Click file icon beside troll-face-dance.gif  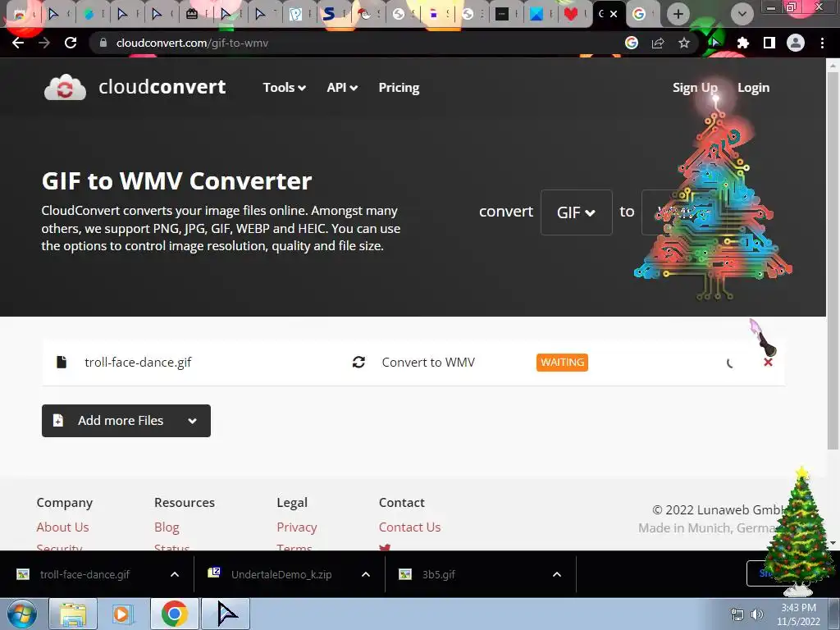(x=62, y=362)
